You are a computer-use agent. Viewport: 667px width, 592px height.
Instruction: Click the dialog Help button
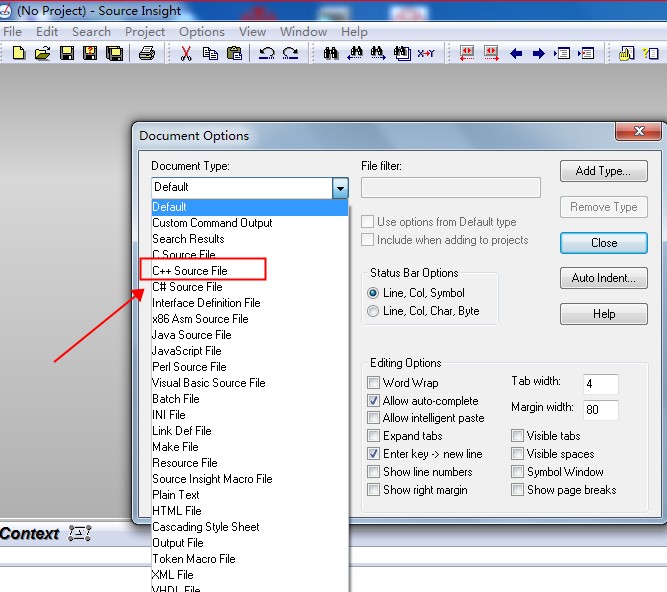coord(604,314)
